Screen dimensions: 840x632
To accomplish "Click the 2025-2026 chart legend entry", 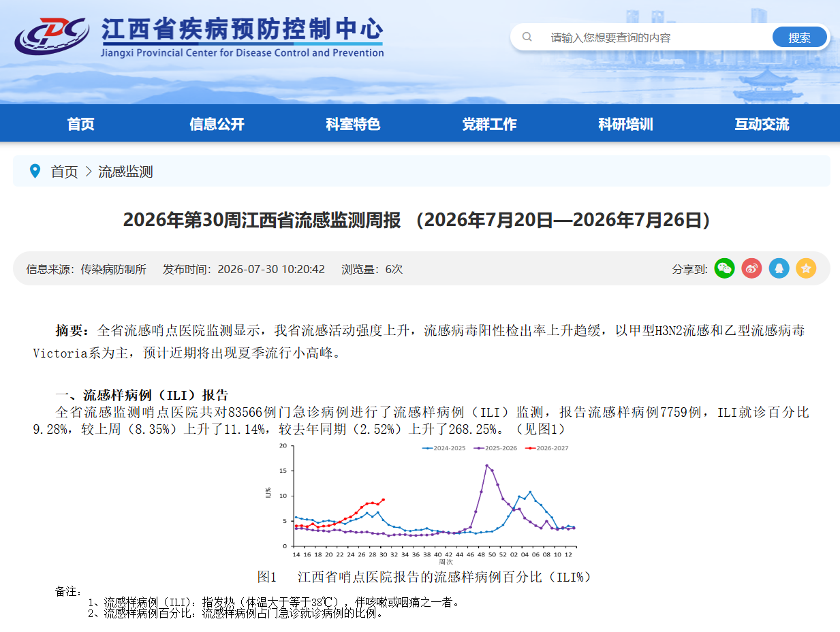I will tap(495, 448).
